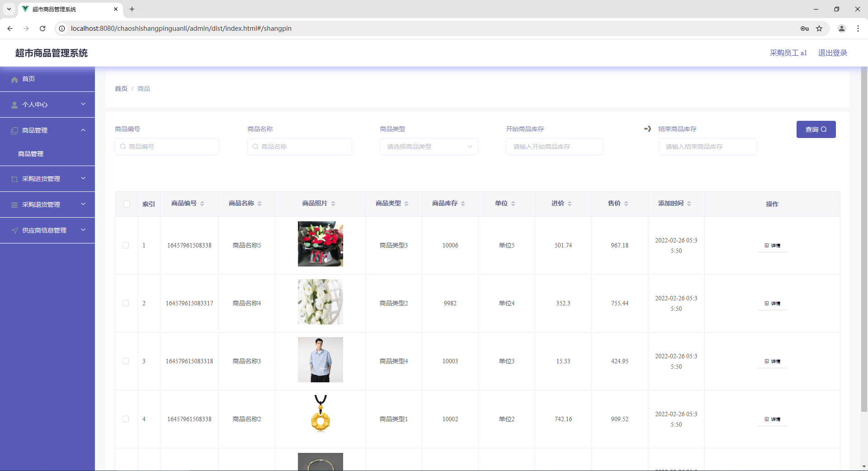Screen dimensions: 868x471
Task: Click the page vertical scrollbar thumb
Action: point(864,239)
